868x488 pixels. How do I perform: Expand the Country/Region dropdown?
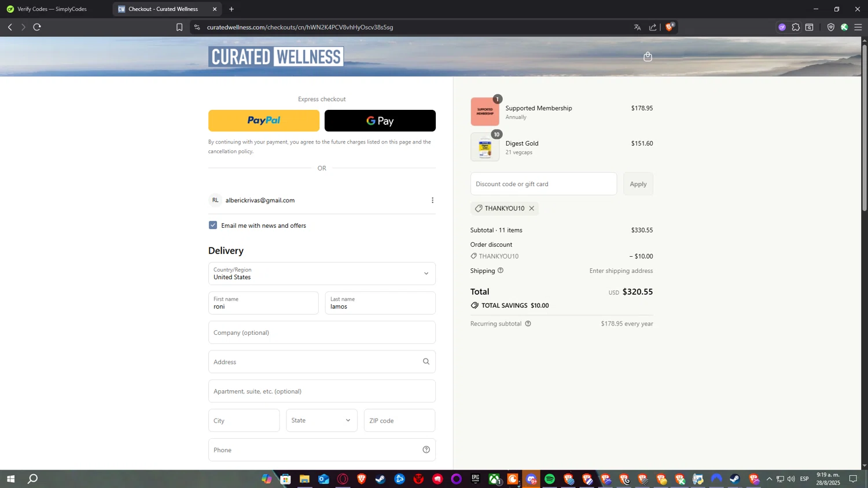pyautogui.click(x=322, y=273)
